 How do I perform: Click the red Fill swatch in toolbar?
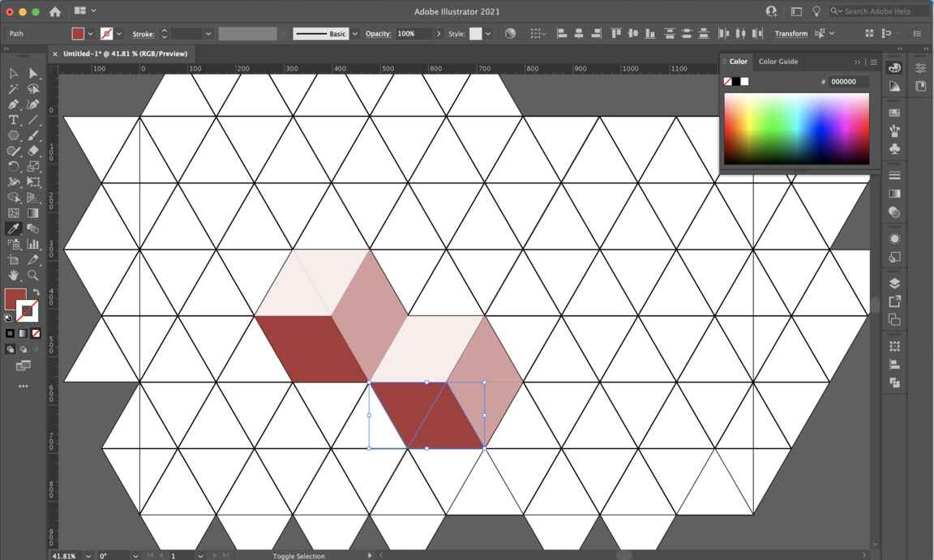(13, 297)
